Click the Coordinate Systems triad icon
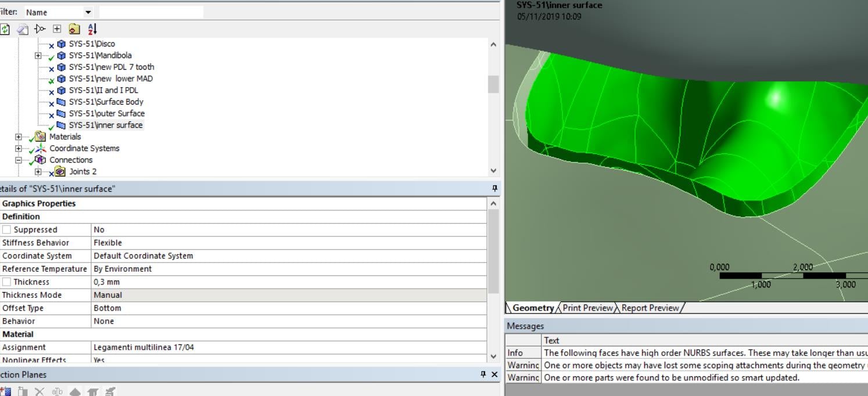This screenshot has height=396, width=868. pos(41,148)
